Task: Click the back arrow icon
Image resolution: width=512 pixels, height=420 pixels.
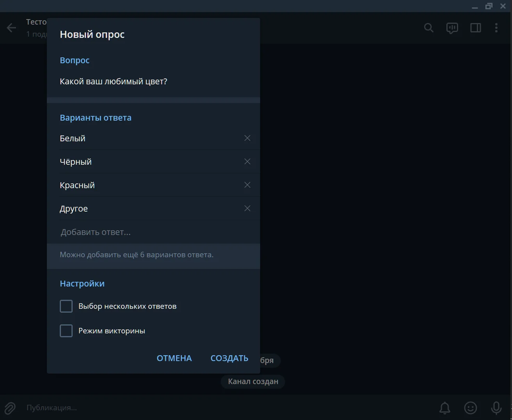Action: [x=11, y=28]
